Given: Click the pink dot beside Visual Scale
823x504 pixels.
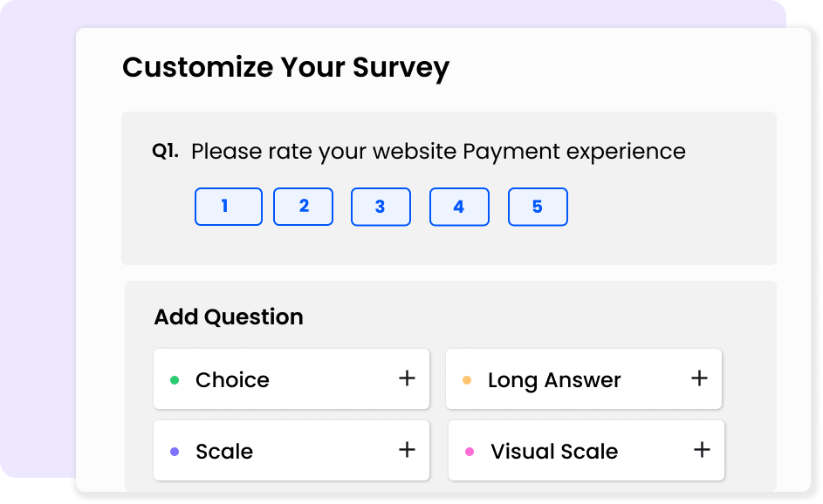Looking at the screenshot, I should 470,452.
